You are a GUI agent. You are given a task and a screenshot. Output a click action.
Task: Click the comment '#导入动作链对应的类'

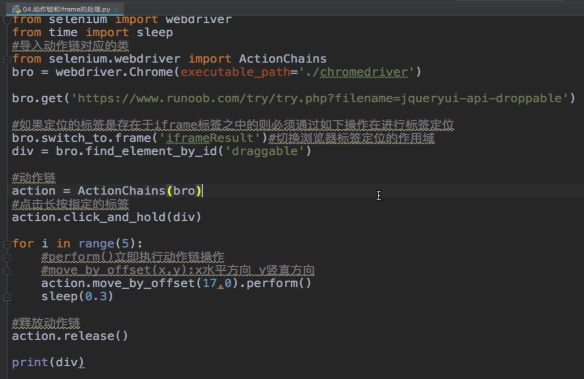70,46
